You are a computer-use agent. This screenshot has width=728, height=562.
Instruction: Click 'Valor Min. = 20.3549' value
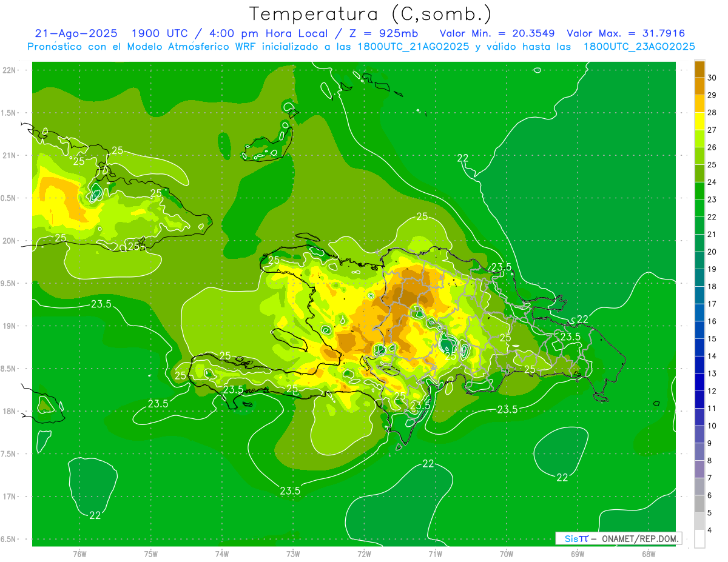(497, 33)
